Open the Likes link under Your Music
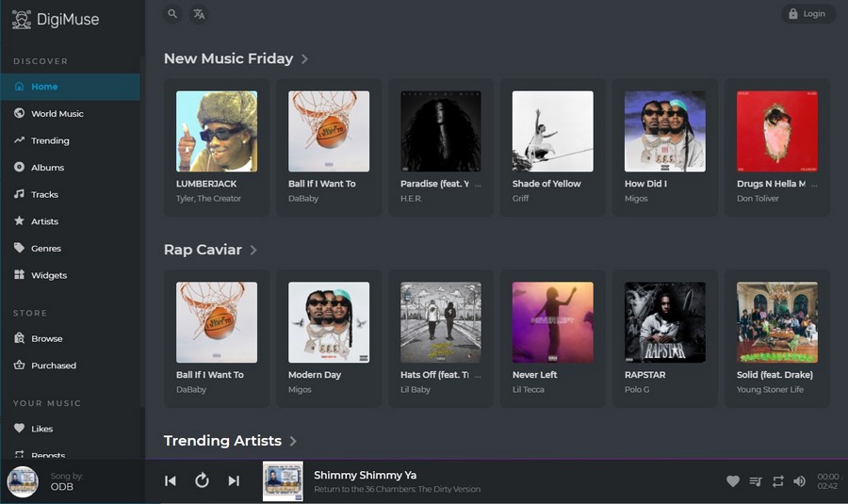Image resolution: width=848 pixels, height=504 pixels. 42,430
